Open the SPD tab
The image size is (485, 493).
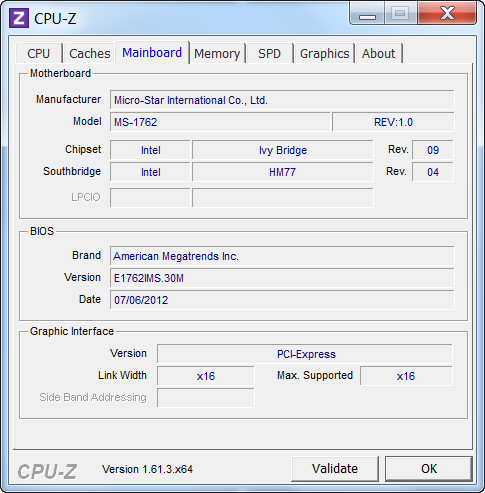point(269,53)
